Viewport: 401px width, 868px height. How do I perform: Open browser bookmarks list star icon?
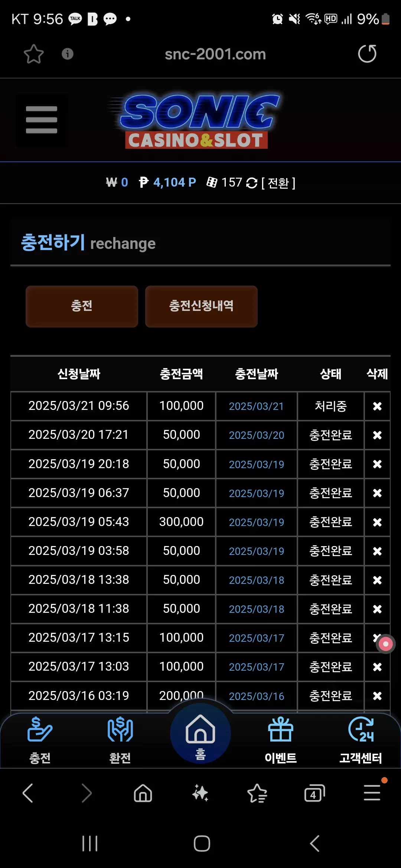(x=257, y=793)
